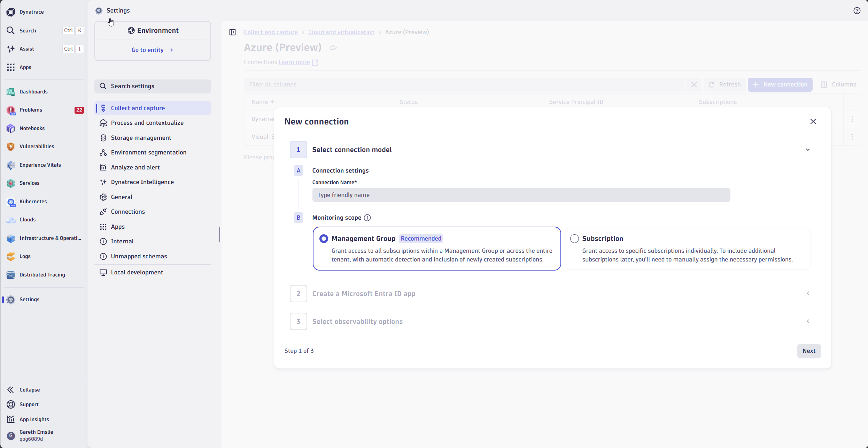
Task: Open Environment segmentation settings
Action: point(153,152)
